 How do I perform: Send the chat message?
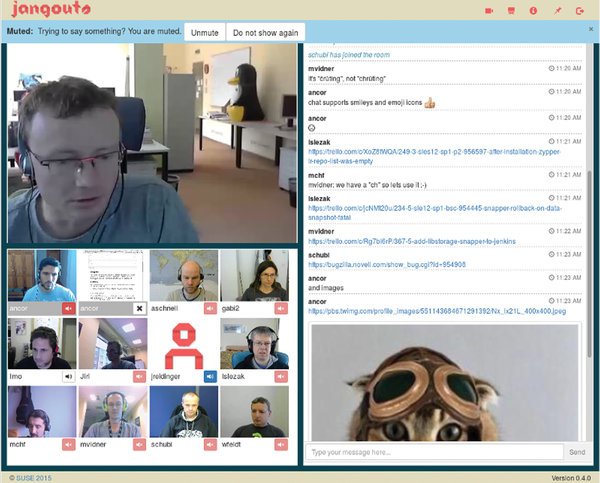click(x=577, y=452)
